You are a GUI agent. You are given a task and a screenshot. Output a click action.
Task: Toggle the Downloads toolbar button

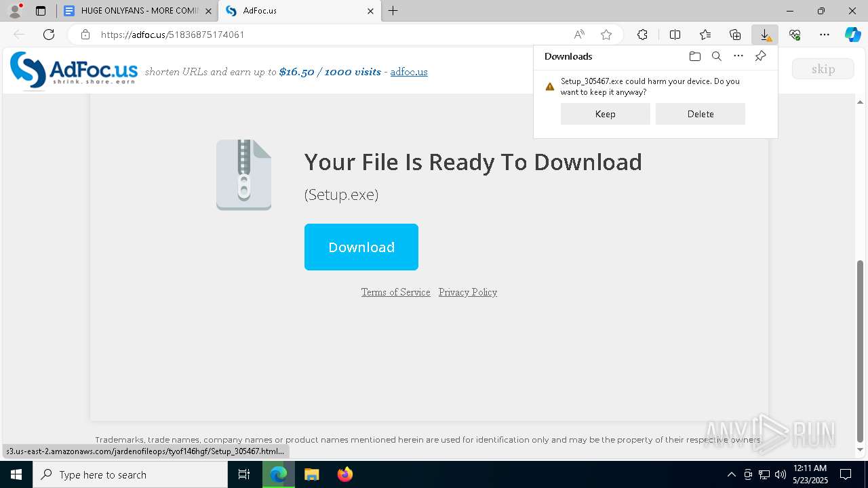pos(765,35)
